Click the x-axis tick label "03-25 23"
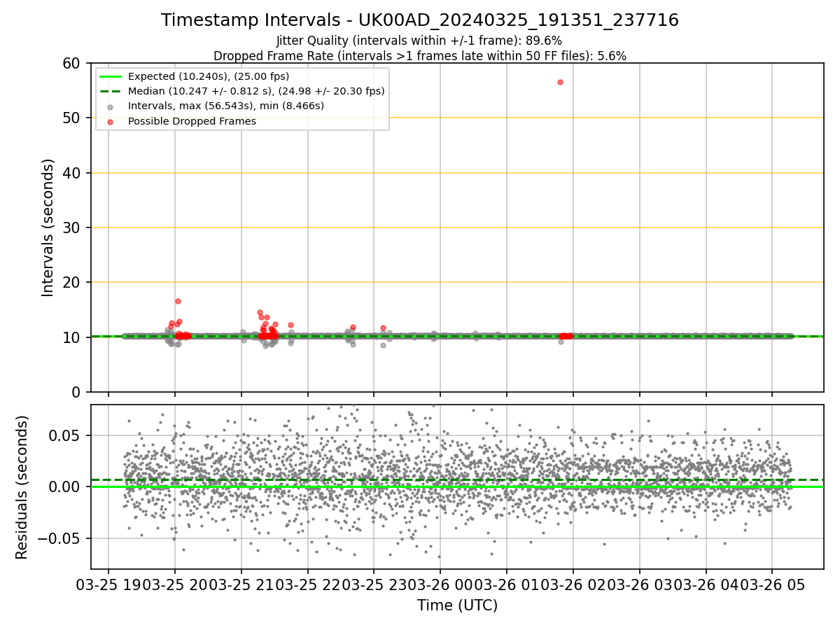The width and height of the screenshot is (840, 630). (x=373, y=584)
